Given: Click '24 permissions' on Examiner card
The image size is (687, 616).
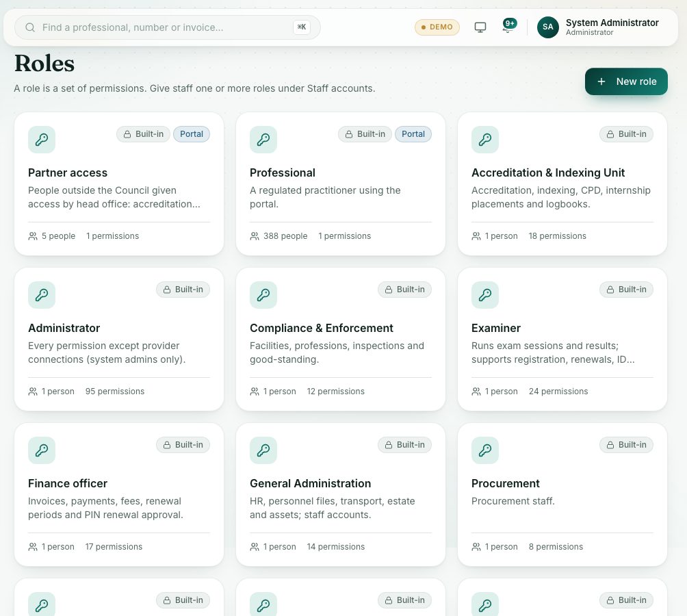Looking at the screenshot, I should pos(558,392).
